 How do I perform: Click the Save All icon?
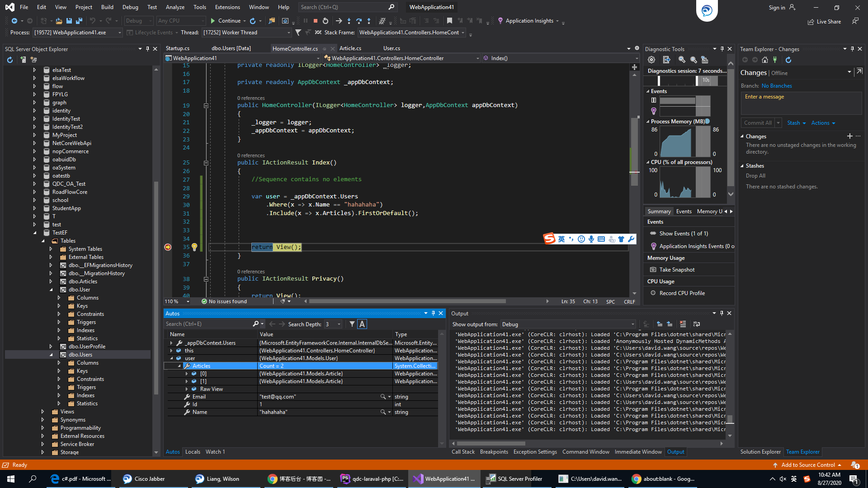[x=79, y=21]
